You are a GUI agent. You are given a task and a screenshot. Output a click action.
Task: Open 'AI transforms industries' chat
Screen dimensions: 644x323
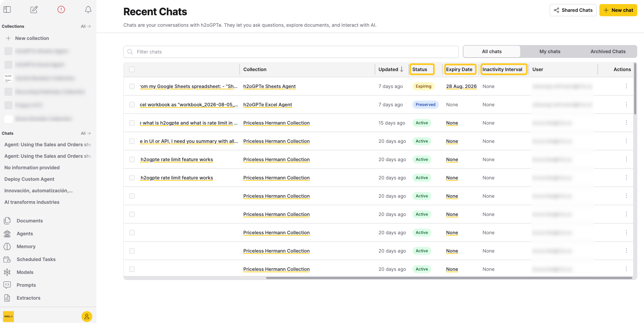(x=32, y=202)
